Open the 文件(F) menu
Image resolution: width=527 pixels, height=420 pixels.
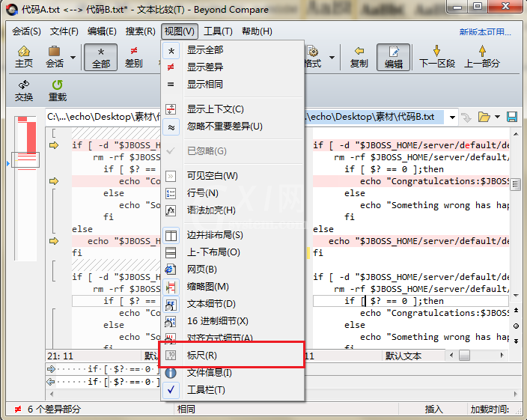click(x=64, y=31)
